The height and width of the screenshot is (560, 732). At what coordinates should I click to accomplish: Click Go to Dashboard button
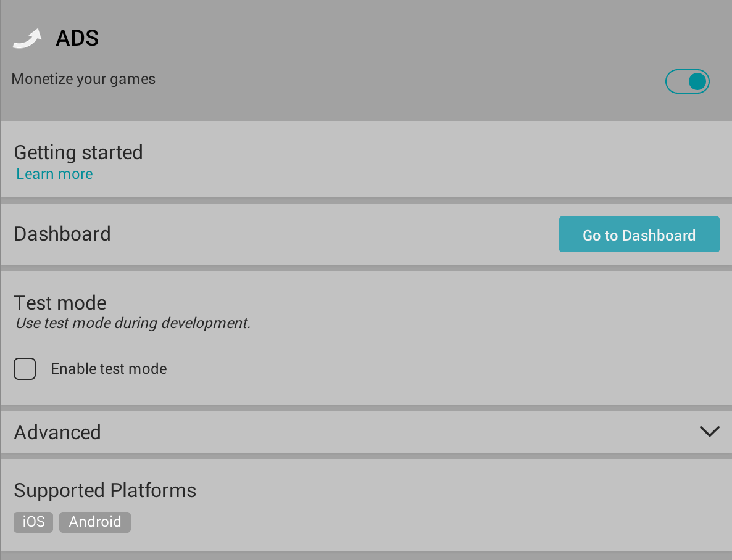[639, 234]
